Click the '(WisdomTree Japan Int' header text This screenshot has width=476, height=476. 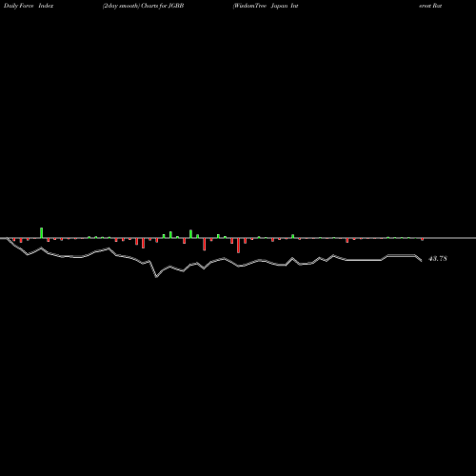coord(266,6)
